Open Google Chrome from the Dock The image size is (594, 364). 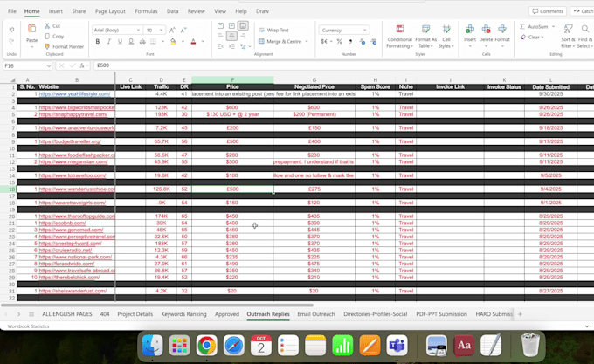pyautogui.click(x=206, y=345)
